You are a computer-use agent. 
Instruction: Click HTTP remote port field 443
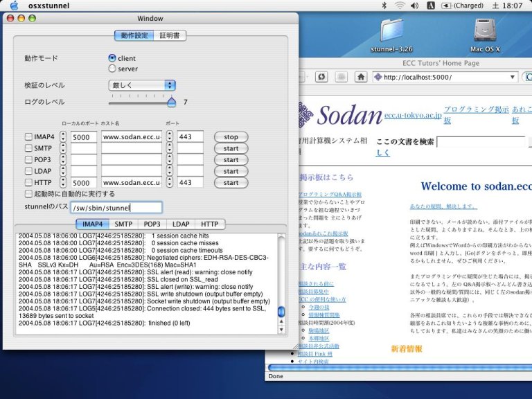point(190,183)
